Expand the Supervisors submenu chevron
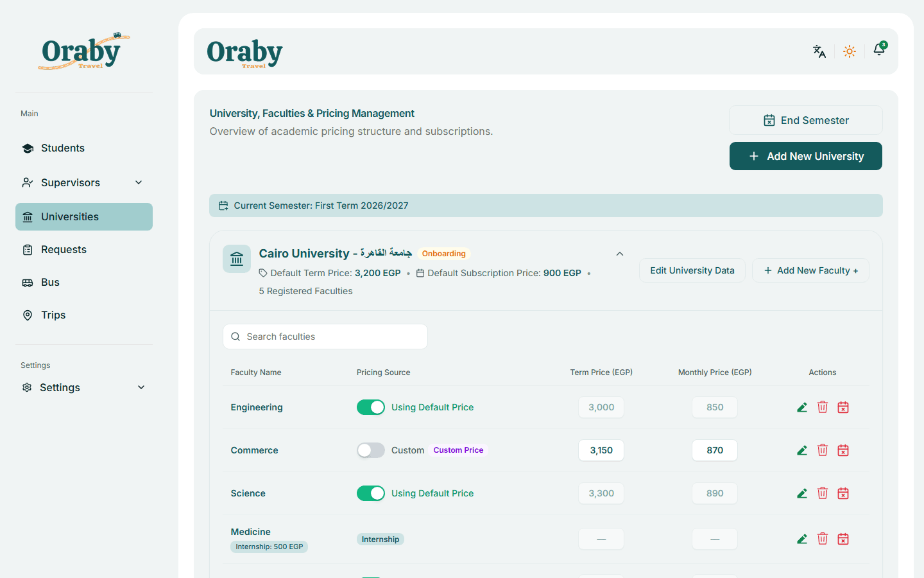This screenshot has height=578, width=924. [139, 182]
